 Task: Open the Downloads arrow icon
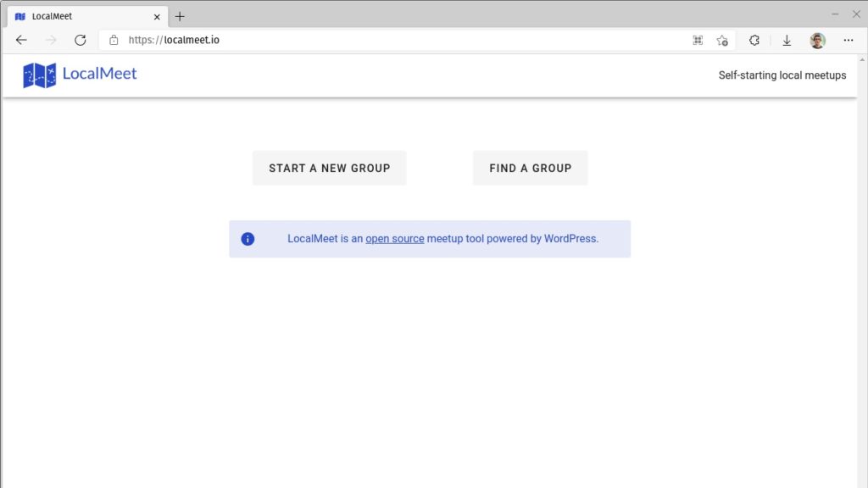coord(787,40)
